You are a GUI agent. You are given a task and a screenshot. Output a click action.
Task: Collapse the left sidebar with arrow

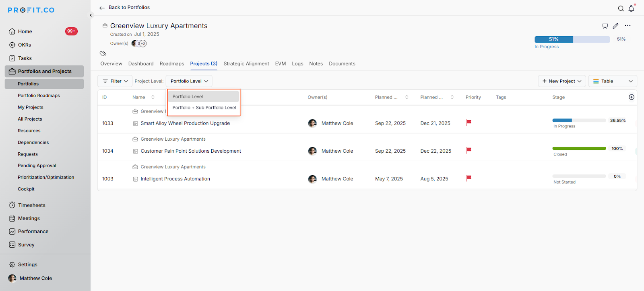91,15
